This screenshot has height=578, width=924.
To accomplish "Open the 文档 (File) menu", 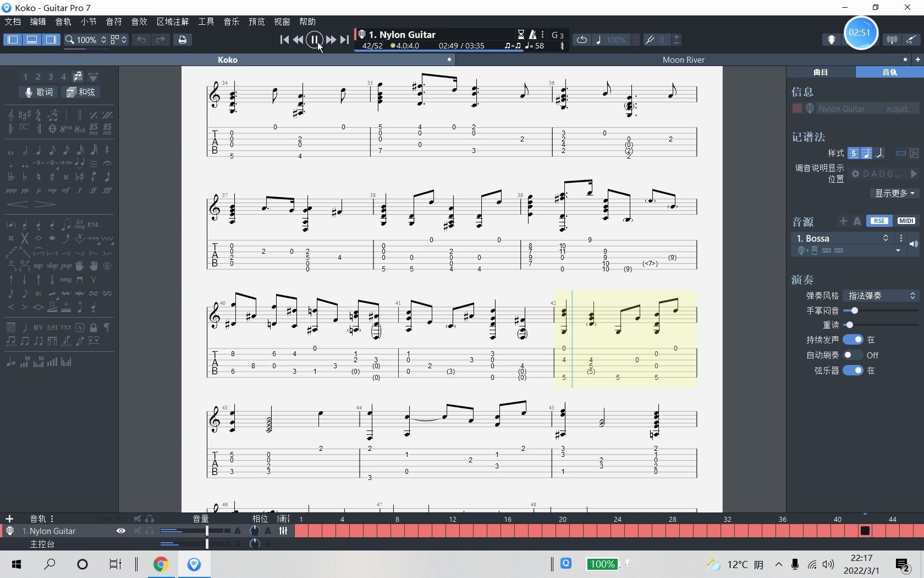I will click(x=13, y=21).
